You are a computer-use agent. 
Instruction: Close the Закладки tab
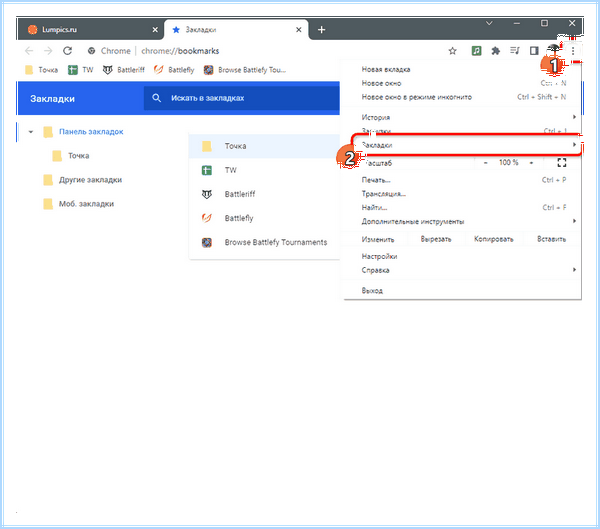(299, 29)
